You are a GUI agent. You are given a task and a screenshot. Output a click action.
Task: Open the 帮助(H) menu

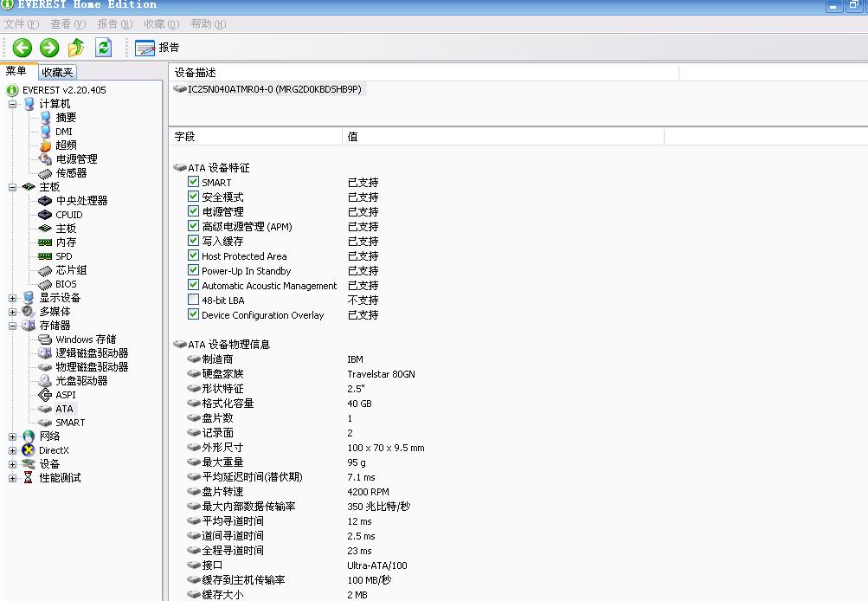tap(208, 24)
